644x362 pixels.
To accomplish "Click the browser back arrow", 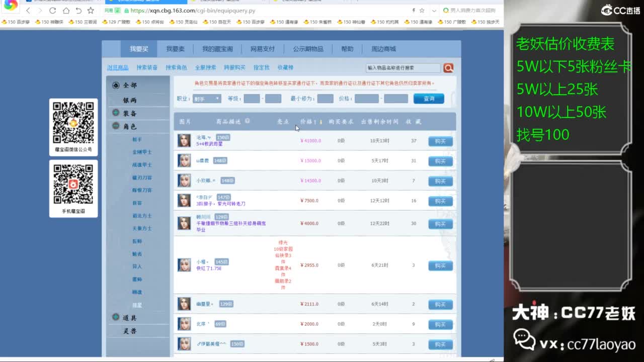I will [x=28, y=11].
